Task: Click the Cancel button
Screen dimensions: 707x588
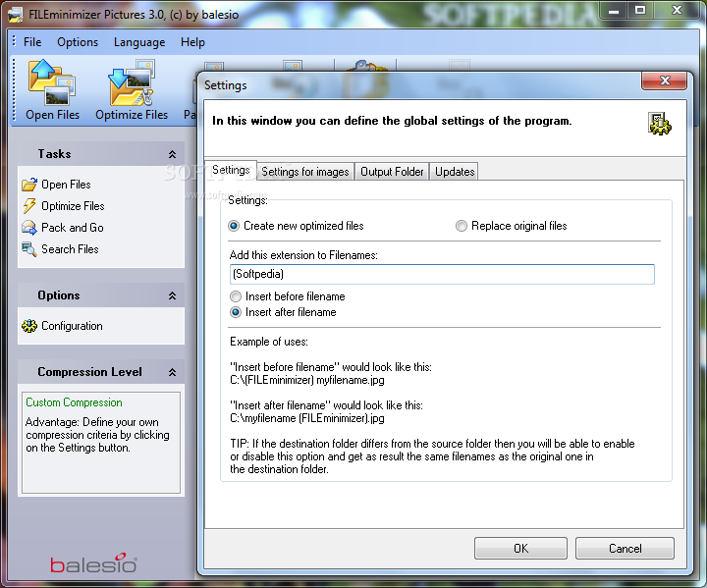Action: coord(625,549)
